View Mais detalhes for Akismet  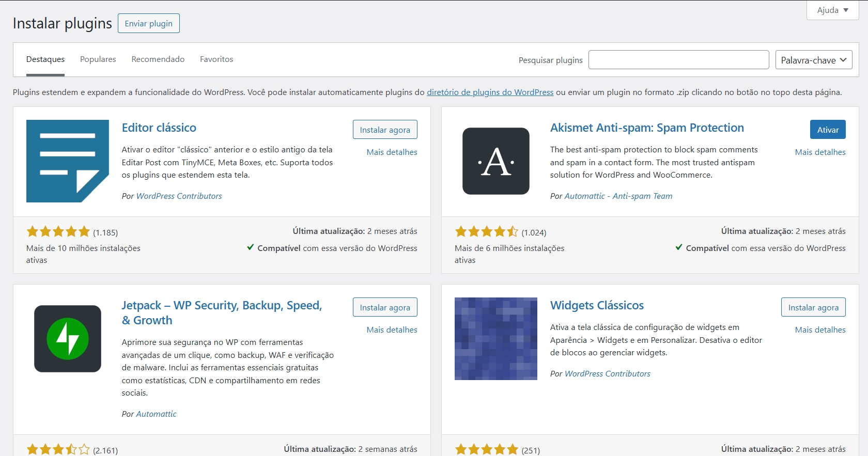pyautogui.click(x=820, y=152)
